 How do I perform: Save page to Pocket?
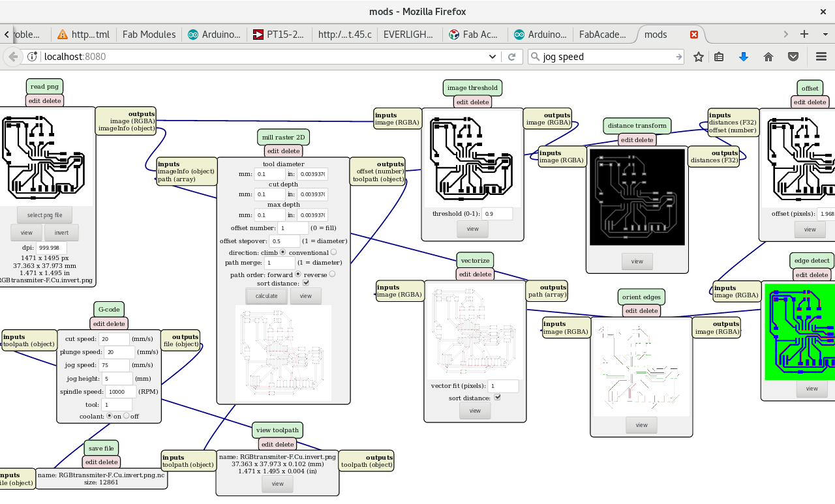(793, 57)
